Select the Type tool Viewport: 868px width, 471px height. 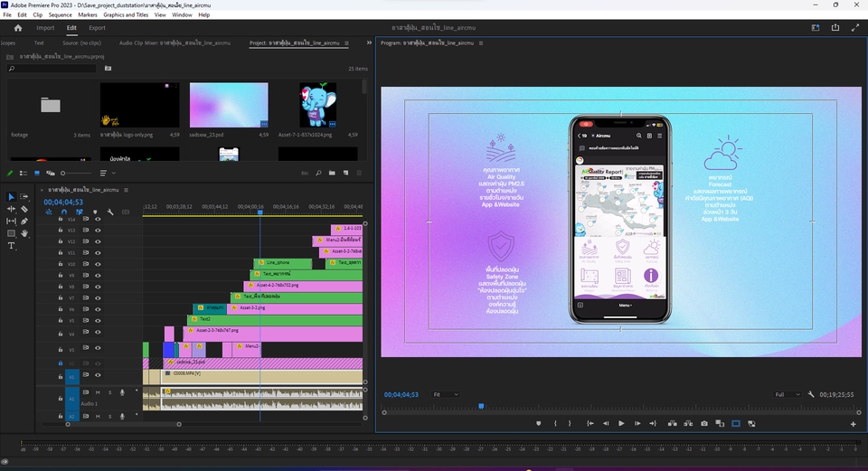pos(11,246)
